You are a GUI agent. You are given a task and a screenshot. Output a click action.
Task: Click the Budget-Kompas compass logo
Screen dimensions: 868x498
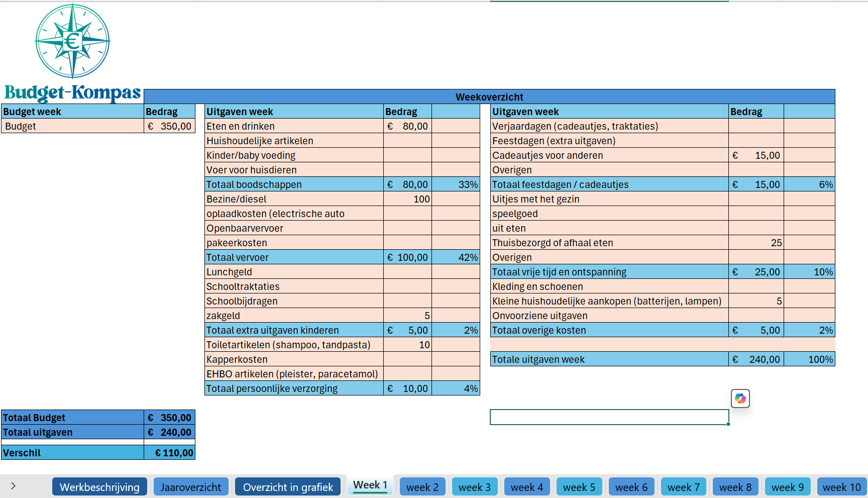pos(73,41)
